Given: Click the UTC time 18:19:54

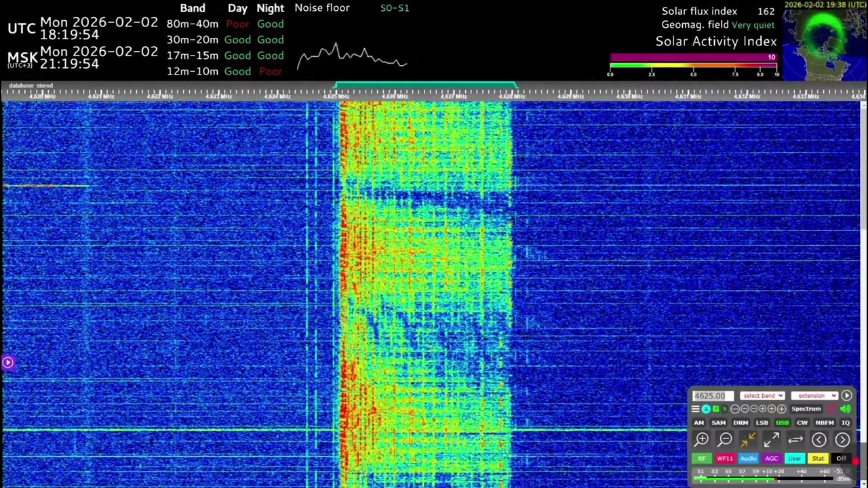Looking at the screenshot, I should coord(69,35).
